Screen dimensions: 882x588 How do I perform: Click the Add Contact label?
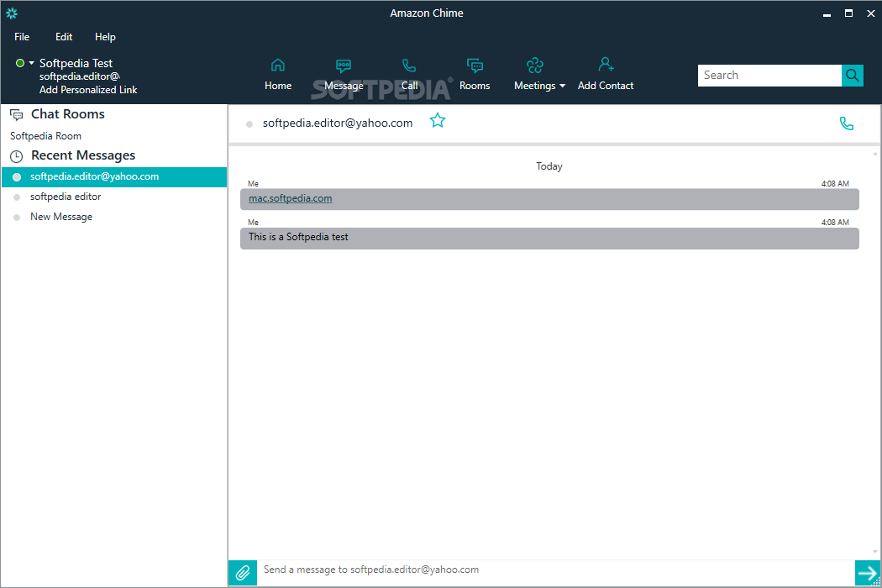[606, 86]
